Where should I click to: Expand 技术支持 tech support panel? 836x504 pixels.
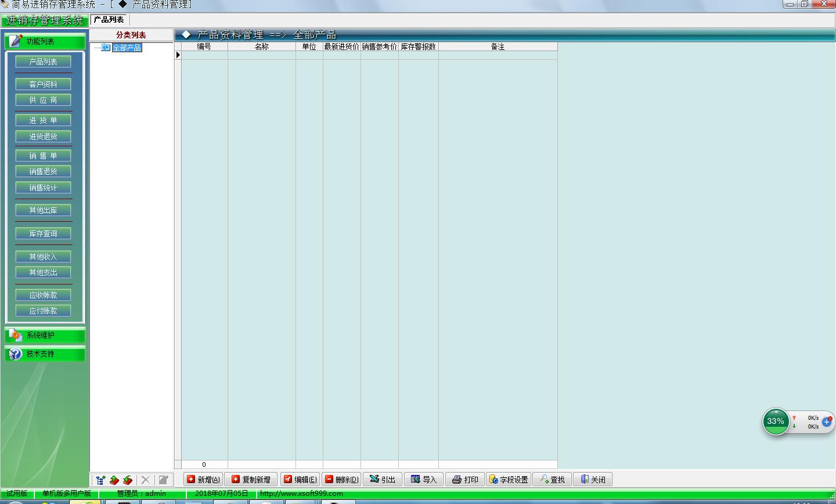pos(45,354)
